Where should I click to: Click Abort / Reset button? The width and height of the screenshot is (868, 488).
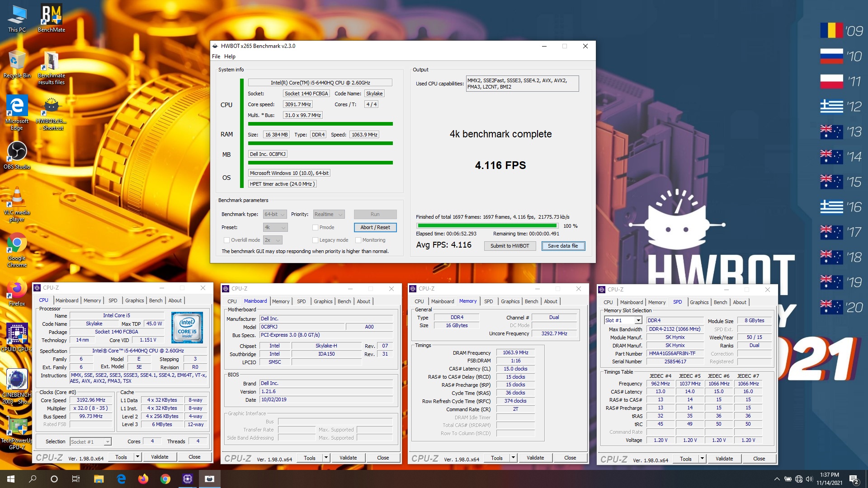point(375,227)
